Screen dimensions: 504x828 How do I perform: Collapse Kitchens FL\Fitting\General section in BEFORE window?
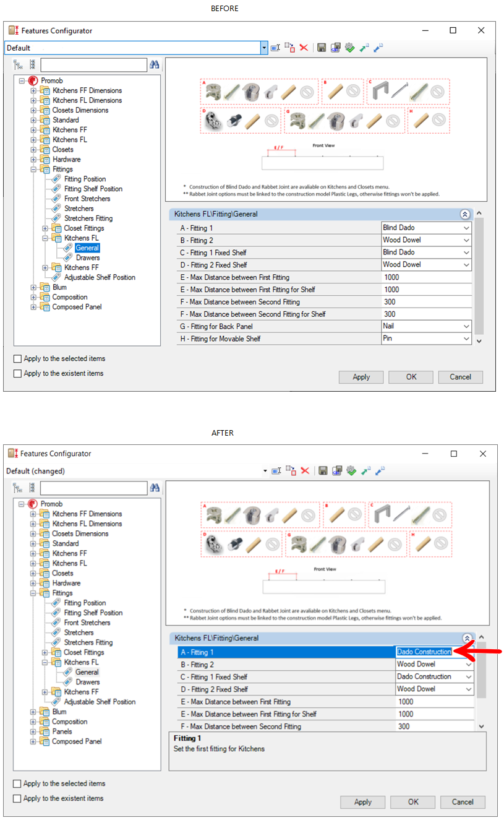[x=464, y=214]
